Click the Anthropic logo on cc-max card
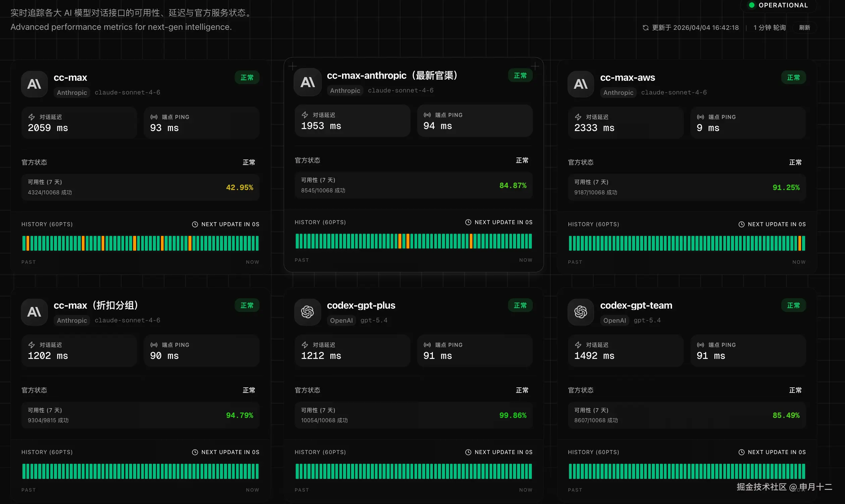This screenshot has width=845, height=504. point(34,84)
